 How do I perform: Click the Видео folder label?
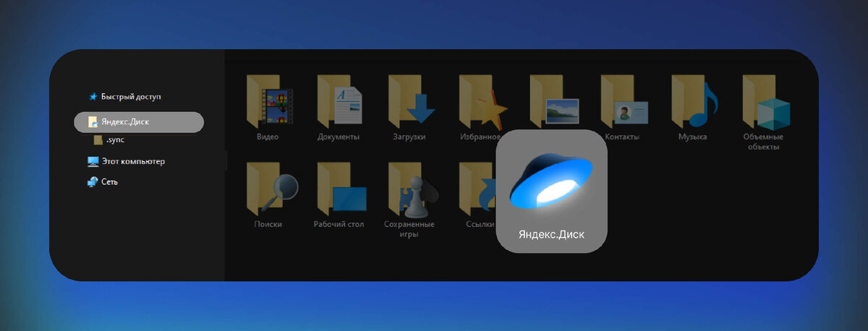coord(268,137)
